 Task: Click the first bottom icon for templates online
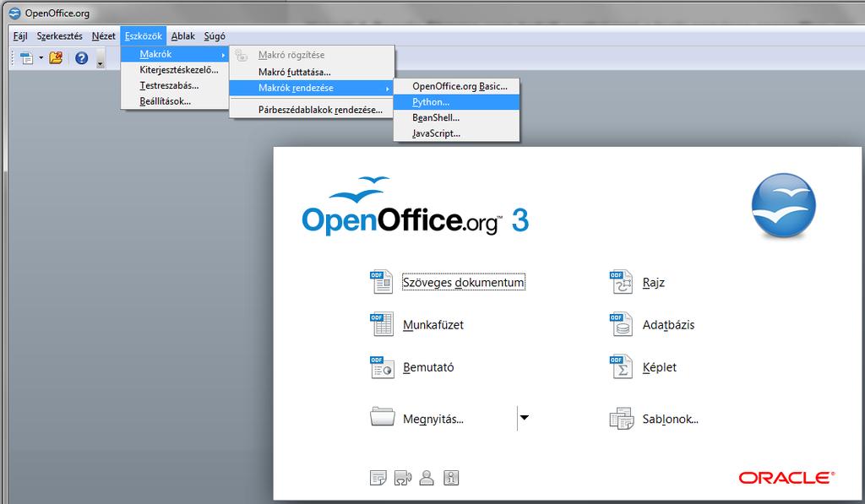coord(378,478)
